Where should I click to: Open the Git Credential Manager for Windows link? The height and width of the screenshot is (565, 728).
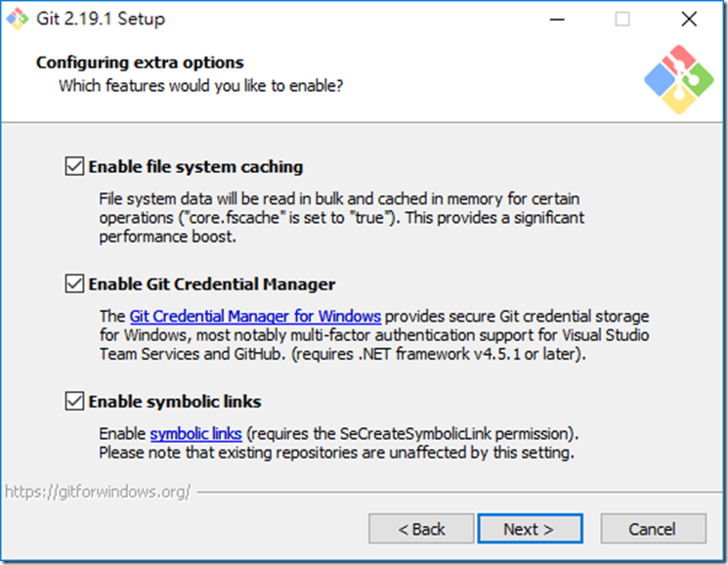(x=255, y=316)
